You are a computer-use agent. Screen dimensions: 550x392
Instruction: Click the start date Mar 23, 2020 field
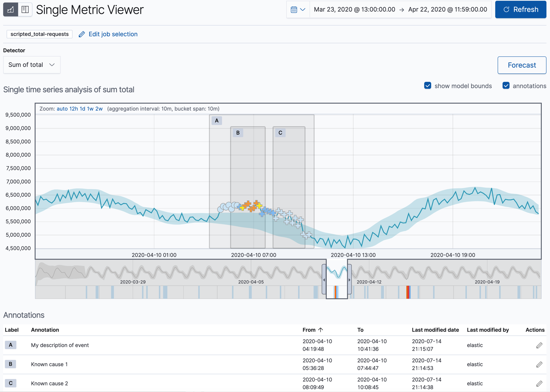[x=354, y=9]
